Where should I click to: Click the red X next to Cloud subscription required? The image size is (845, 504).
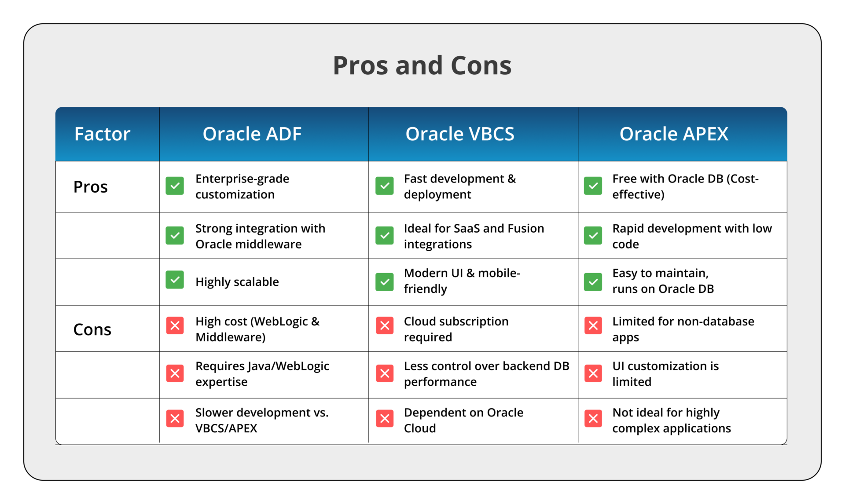click(385, 326)
